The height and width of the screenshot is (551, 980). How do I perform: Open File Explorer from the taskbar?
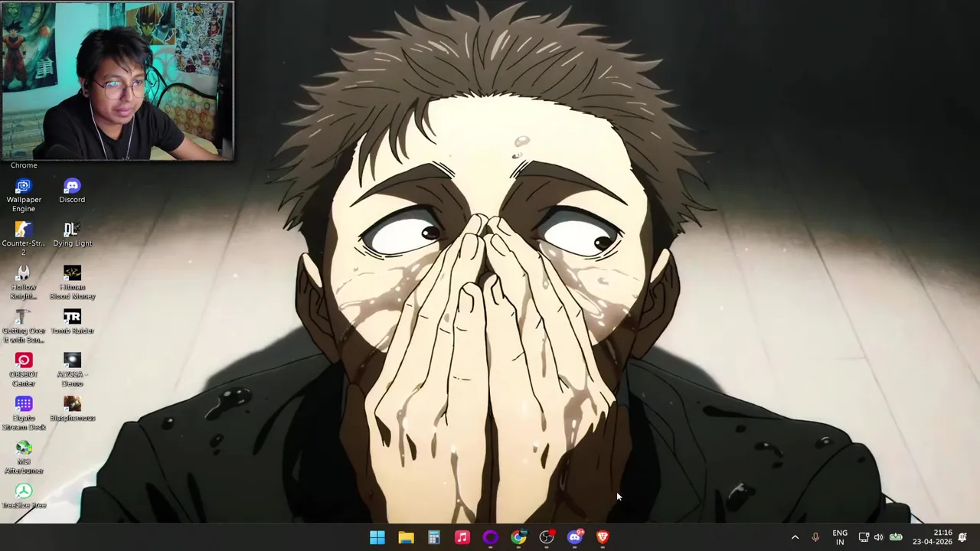(x=406, y=537)
